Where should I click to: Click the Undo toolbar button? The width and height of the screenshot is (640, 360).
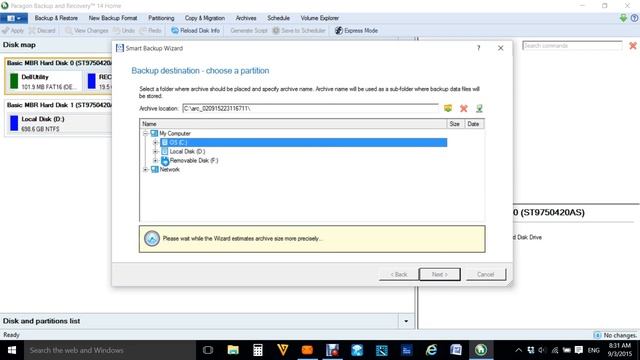pyautogui.click(x=124, y=31)
